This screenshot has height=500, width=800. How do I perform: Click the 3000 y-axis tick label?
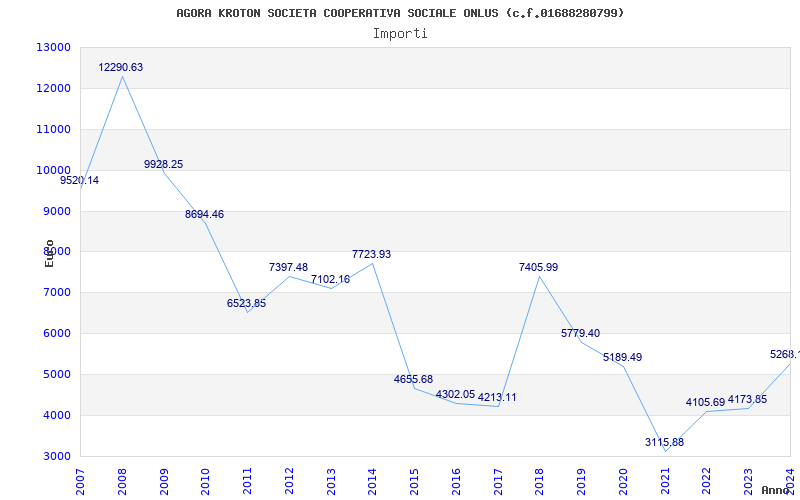pyautogui.click(x=56, y=456)
